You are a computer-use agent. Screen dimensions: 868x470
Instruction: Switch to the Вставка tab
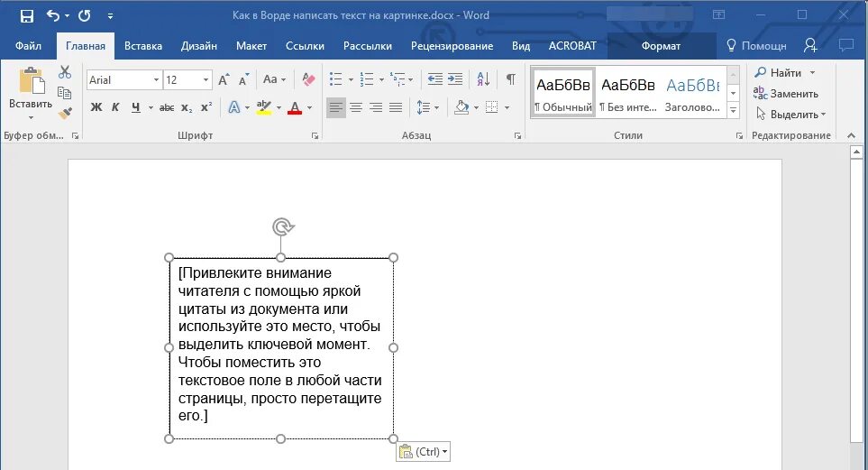142,46
